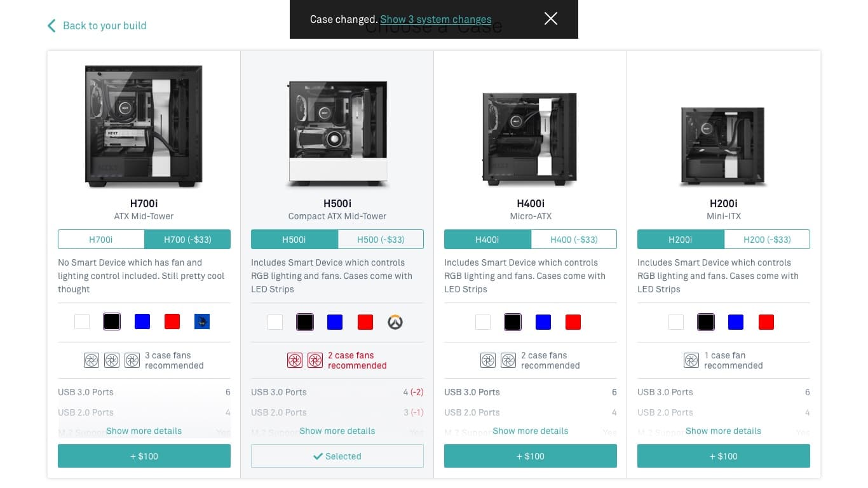Screen dimensions: 868x488
Task: Click the single case fan icon under H200i
Action: (x=691, y=360)
